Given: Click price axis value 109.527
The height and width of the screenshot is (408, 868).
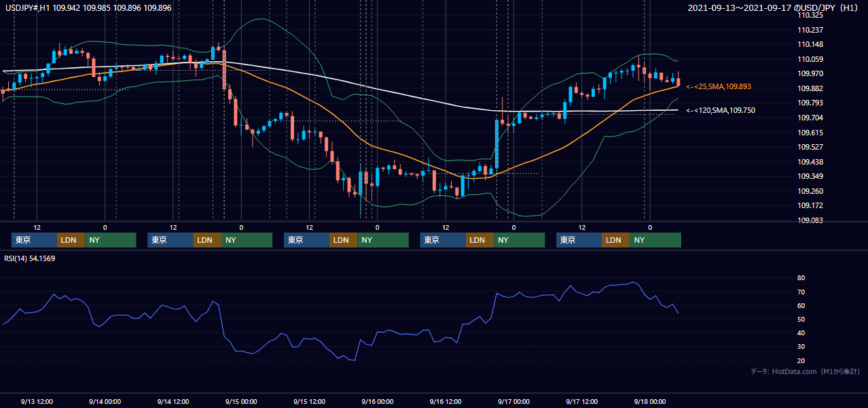Looking at the screenshot, I should pos(810,147).
